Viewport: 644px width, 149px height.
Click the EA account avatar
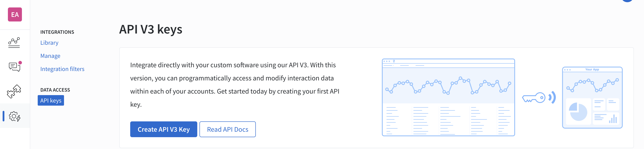pyautogui.click(x=15, y=14)
